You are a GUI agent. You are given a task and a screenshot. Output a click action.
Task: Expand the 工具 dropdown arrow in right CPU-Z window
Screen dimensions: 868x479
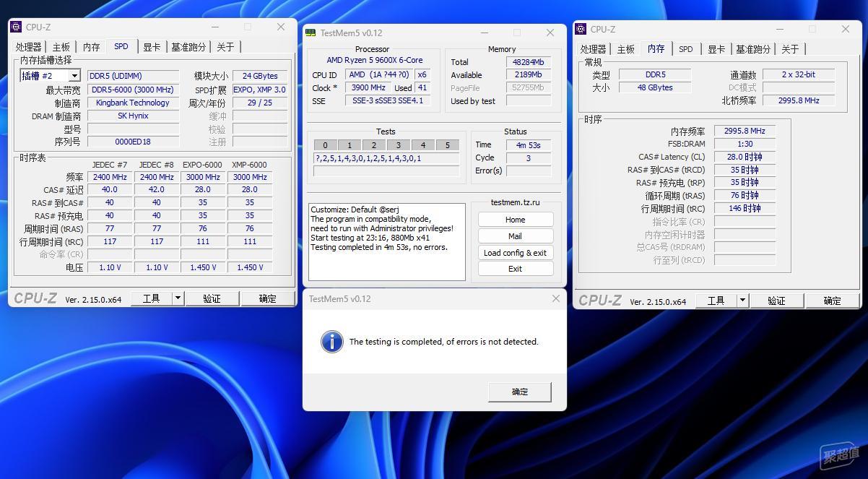(x=742, y=301)
